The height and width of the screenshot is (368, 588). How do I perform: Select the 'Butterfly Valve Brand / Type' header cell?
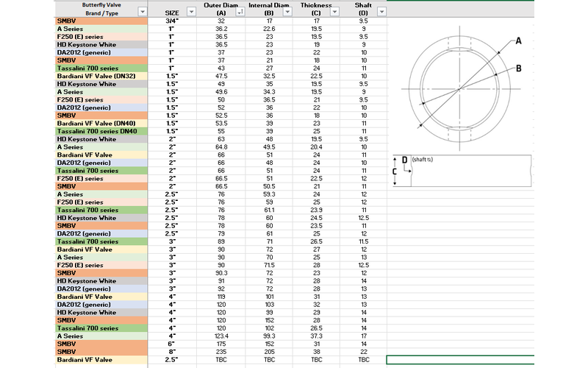pos(101,9)
